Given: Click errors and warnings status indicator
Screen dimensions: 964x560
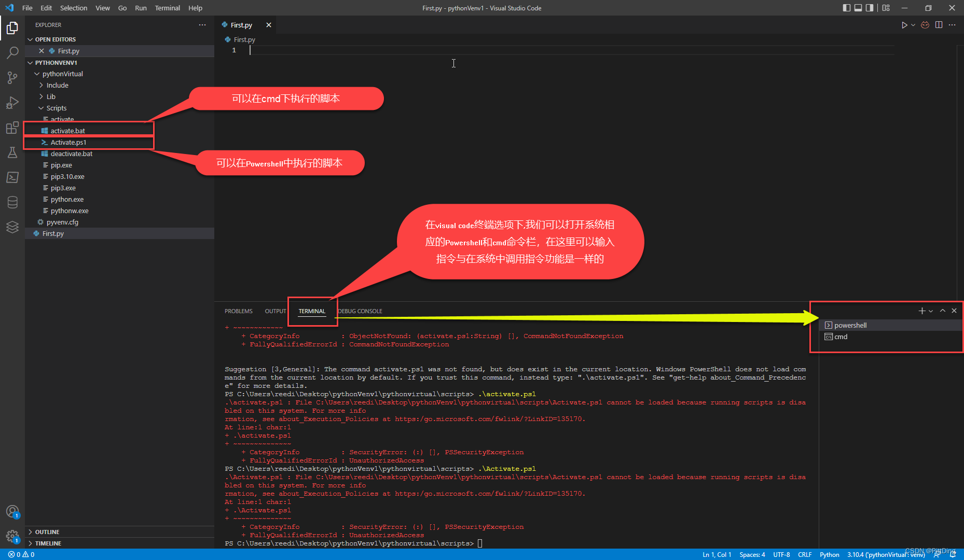Looking at the screenshot, I should (x=21, y=554).
